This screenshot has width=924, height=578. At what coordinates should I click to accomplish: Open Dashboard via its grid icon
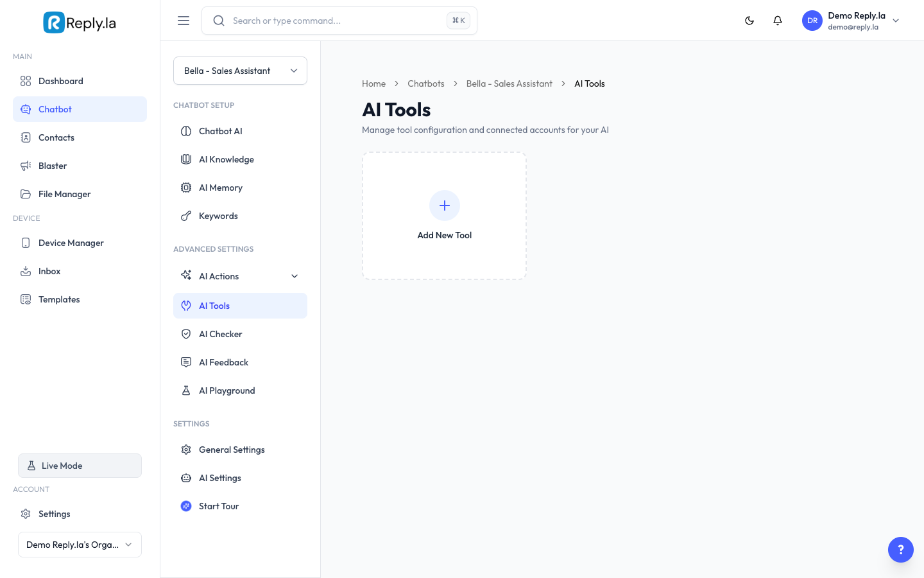tap(26, 81)
